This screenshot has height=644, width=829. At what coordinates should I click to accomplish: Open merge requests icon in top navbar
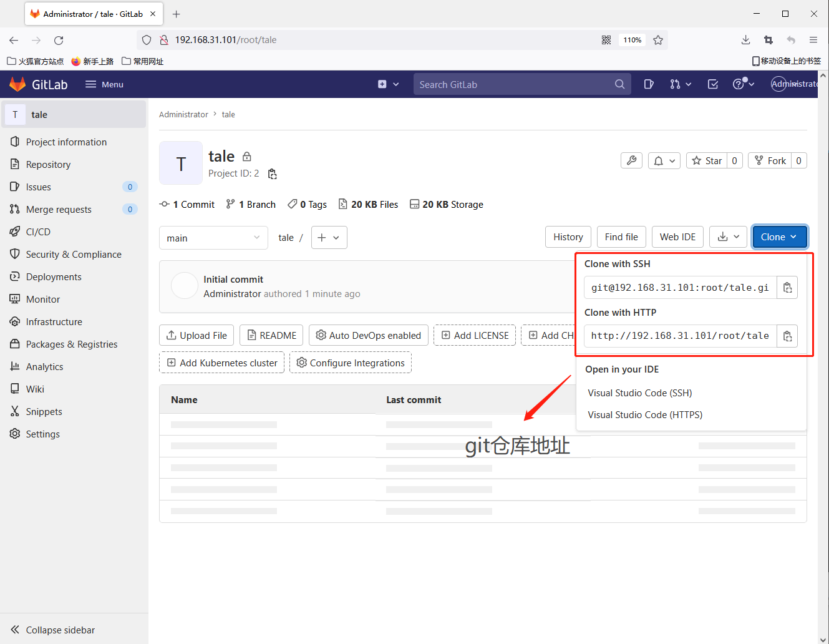[x=680, y=84]
